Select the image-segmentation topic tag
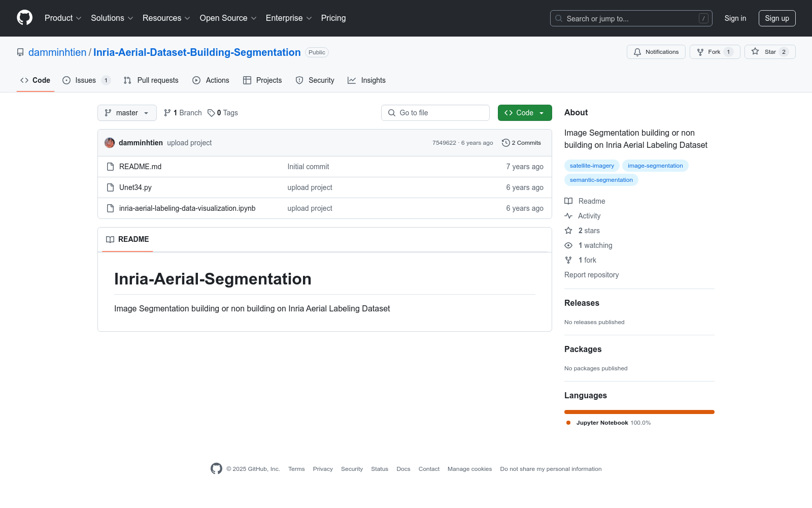812x508 pixels. point(655,166)
